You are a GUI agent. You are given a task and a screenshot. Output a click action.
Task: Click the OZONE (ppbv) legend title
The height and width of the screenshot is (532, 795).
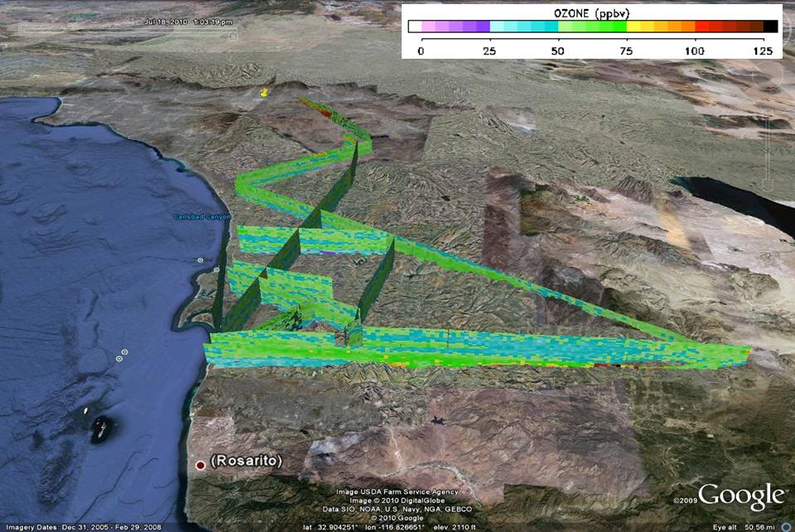click(591, 12)
